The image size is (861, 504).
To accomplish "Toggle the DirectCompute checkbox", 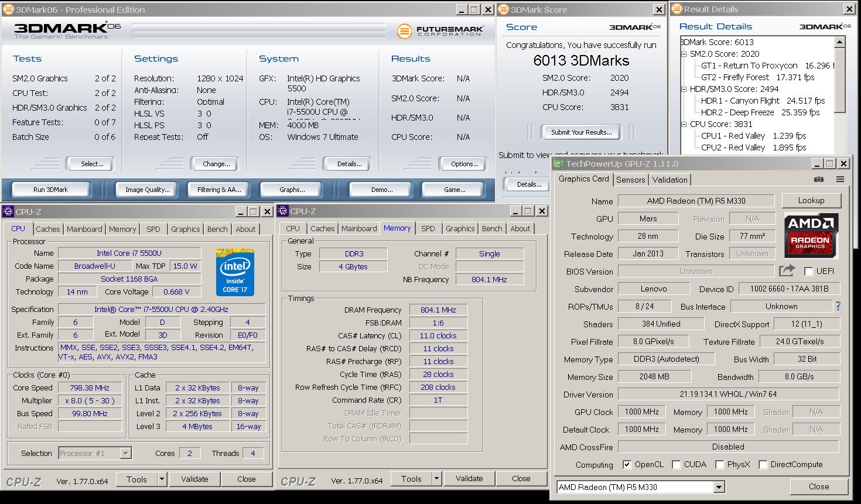I will [x=763, y=465].
